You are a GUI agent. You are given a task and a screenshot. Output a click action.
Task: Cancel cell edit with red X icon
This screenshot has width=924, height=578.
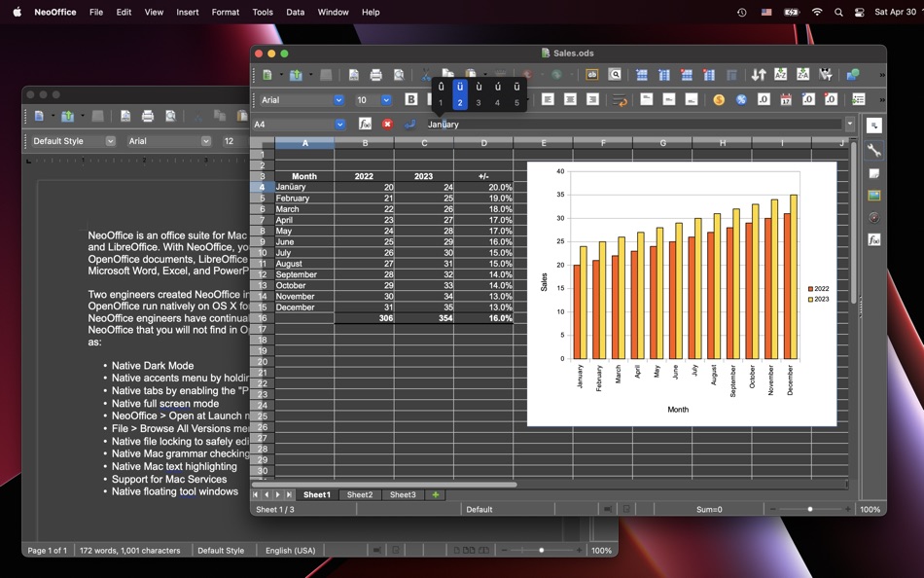pyautogui.click(x=387, y=124)
